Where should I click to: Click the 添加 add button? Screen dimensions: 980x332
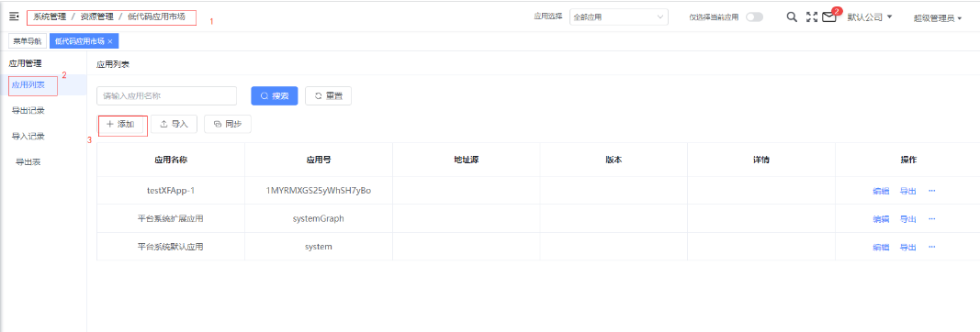121,124
